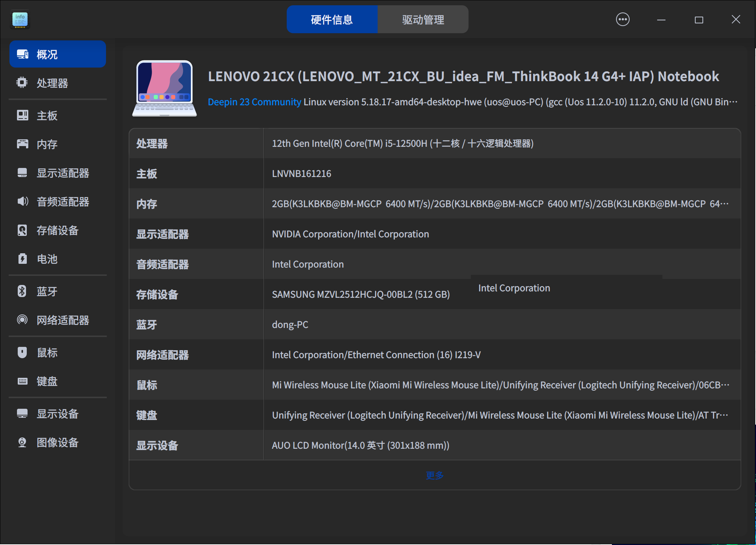Switch to 驱动管理 driver management tab
Screen dimensions: 756x545
[423, 19]
